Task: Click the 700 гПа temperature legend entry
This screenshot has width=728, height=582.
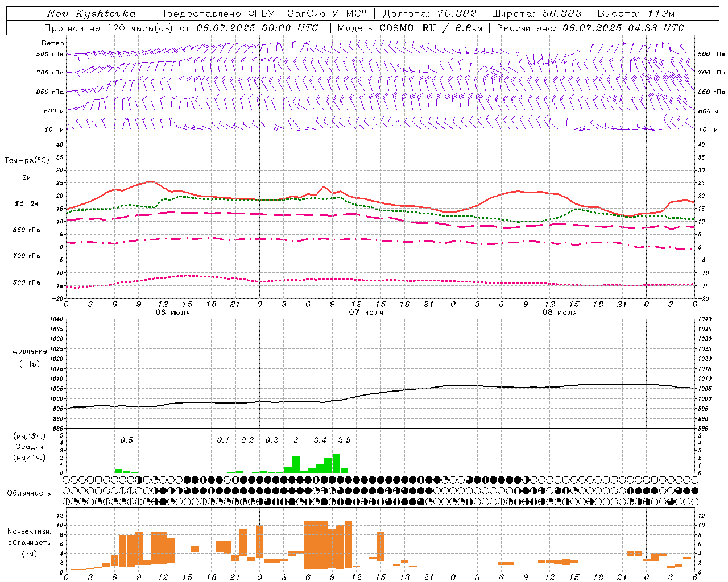Action: tap(26, 256)
